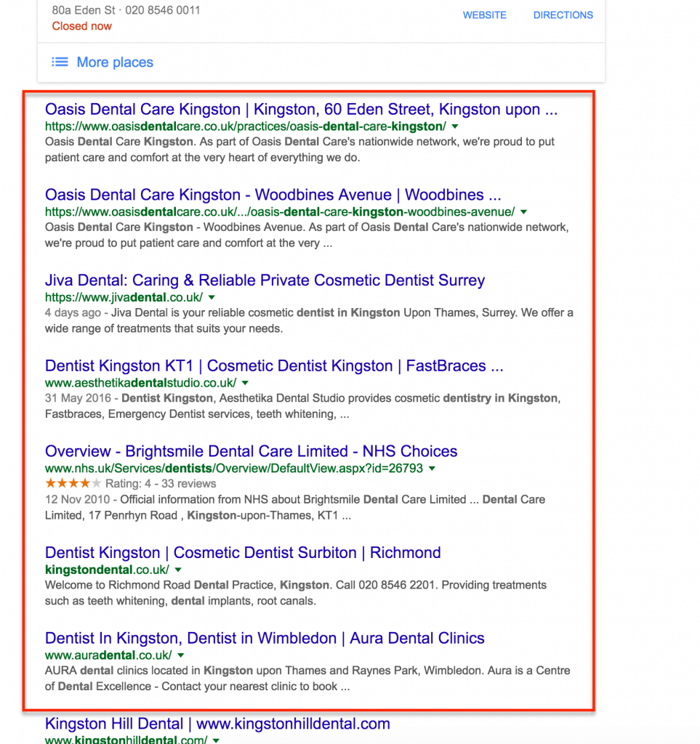Viewport: 700px width, 744px height.
Task: Click 'Rating: 4 - 33 reviews' text
Action: pos(161,483)
